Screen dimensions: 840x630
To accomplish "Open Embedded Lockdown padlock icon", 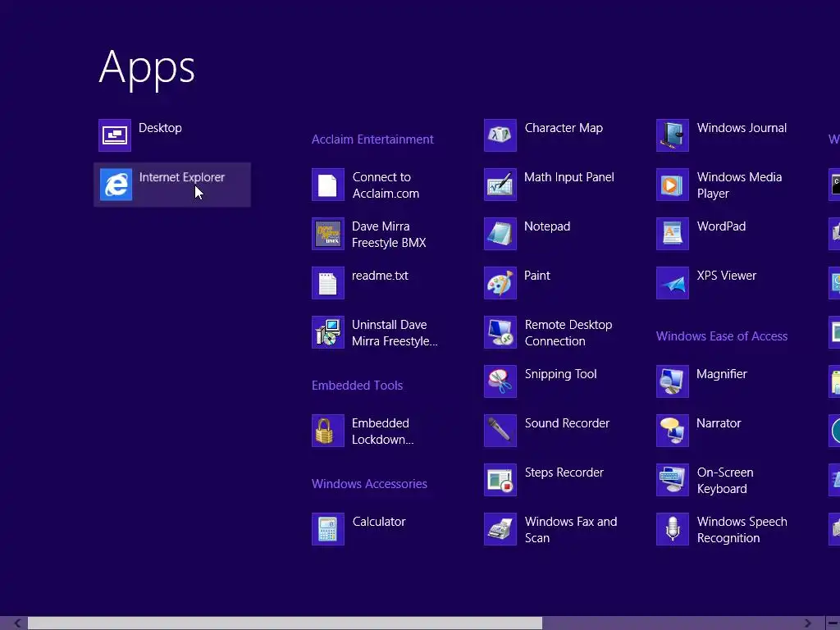I will [328, 431].
